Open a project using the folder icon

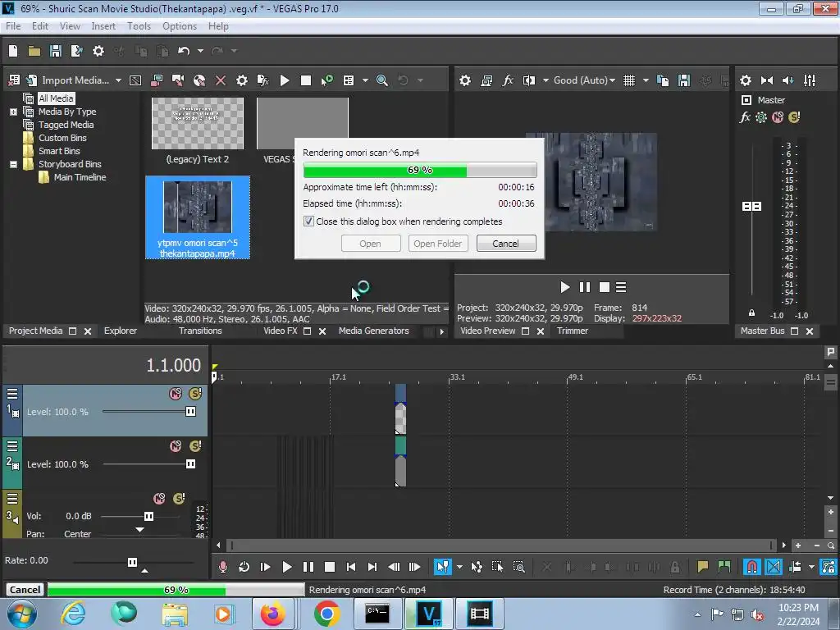[34, 51]
